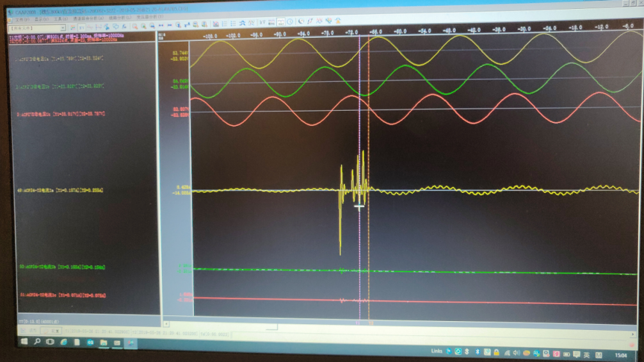The image size is (644, 362).
Task: Click the zoom-in magnifier icon in toolbar
Action: pos(135,26)
